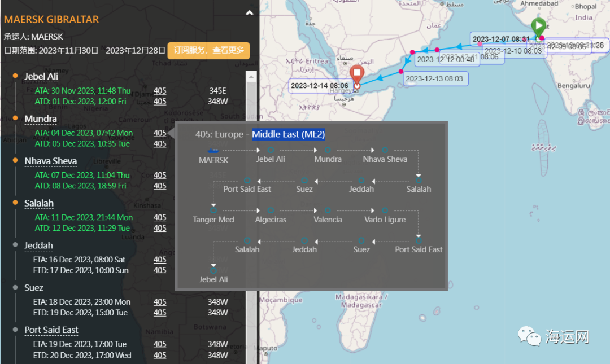This screenshot has height=364, width=610.
Task: Click the orange subscribe service button
Action: tap(208, 51)
